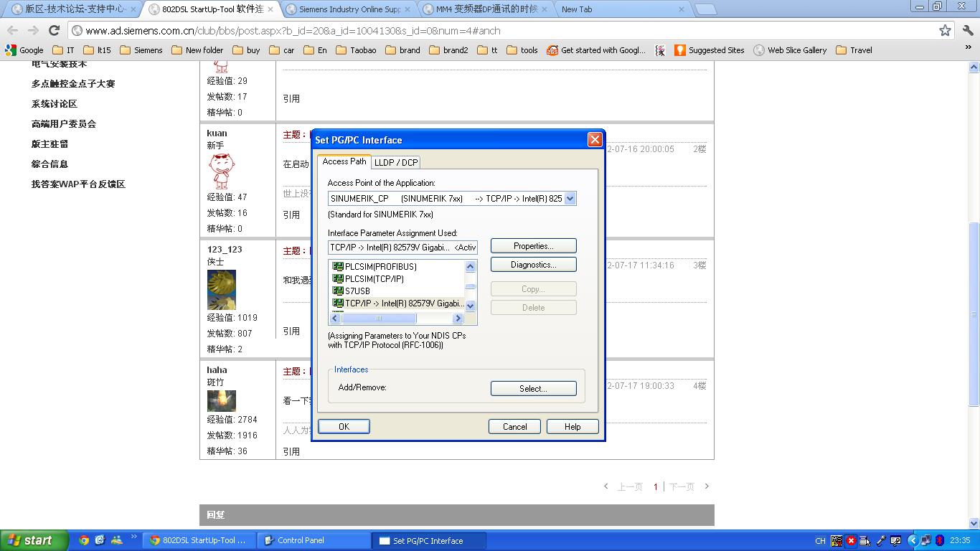Open the Web Slice Gallery bookmark
This screenshot has height=551, width=980.
click(x=790, y=50)
